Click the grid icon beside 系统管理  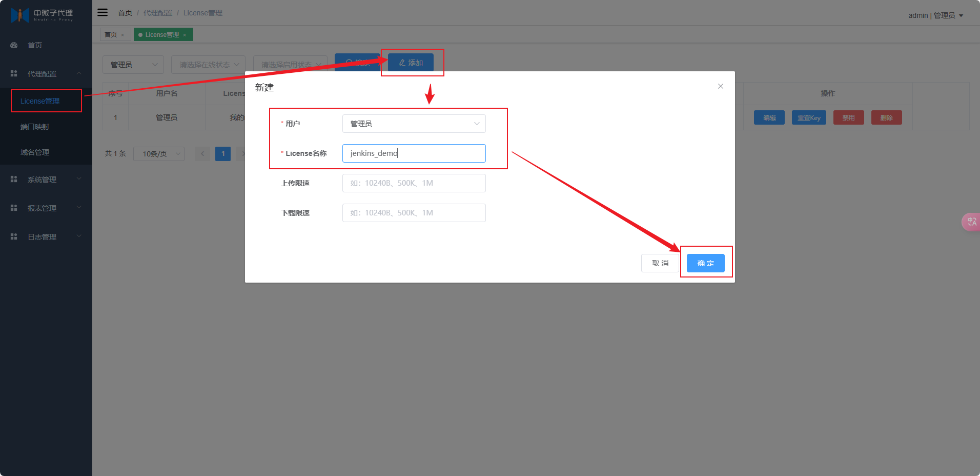(x=14, y=180)
